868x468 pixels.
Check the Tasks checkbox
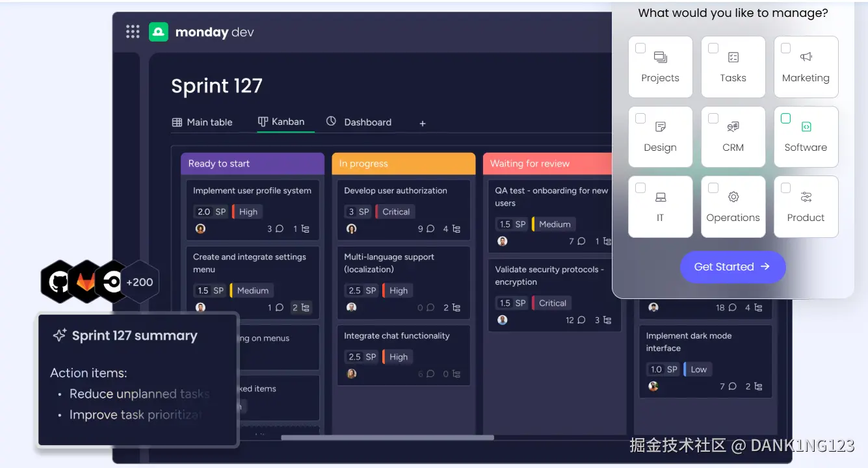[x=713, y=48]
